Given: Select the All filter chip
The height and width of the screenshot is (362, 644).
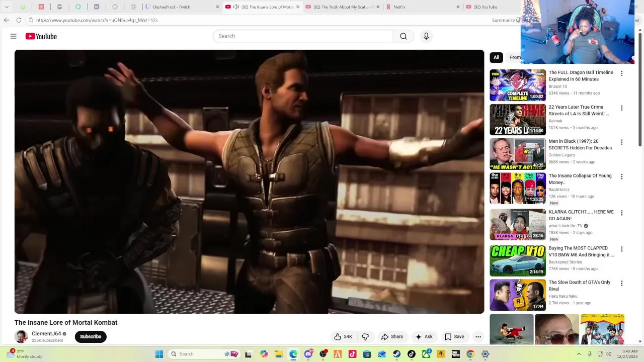Looking at the screenshot, I should tap(496, 57).
